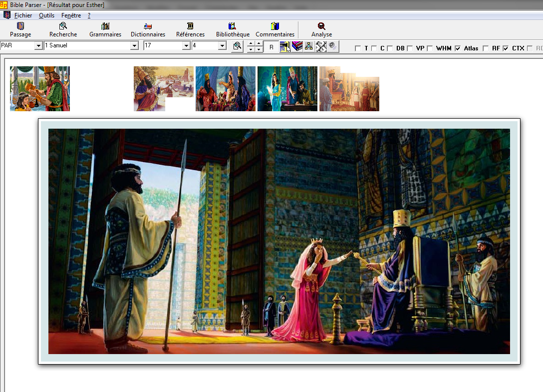Enable the T checkbox

pos(358,48)
